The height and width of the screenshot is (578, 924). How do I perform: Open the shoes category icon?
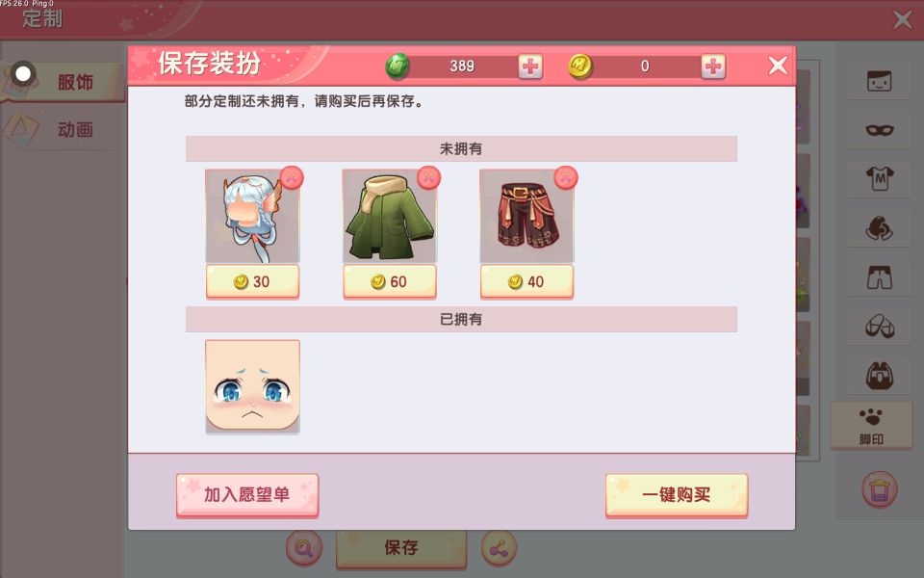tap(879, 327)
